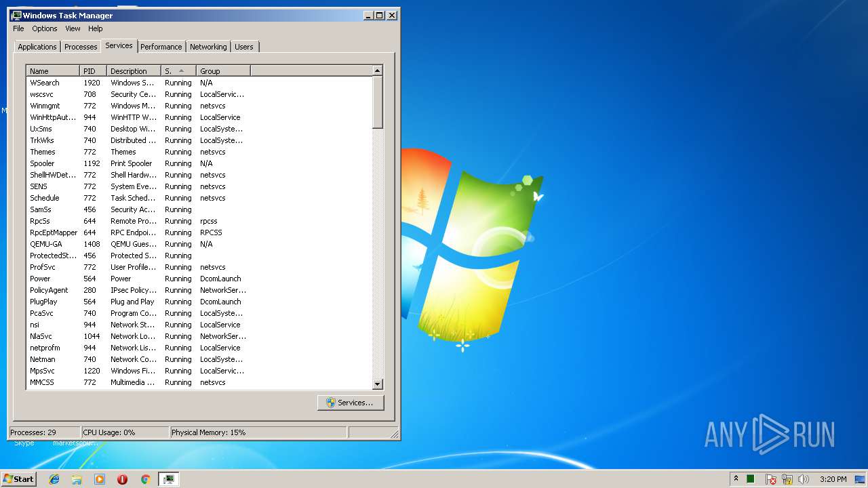868x488 pixels.
Task: Open the Opera browser taskbar icon
Action: pyautogui.click(x=123, y=479)
